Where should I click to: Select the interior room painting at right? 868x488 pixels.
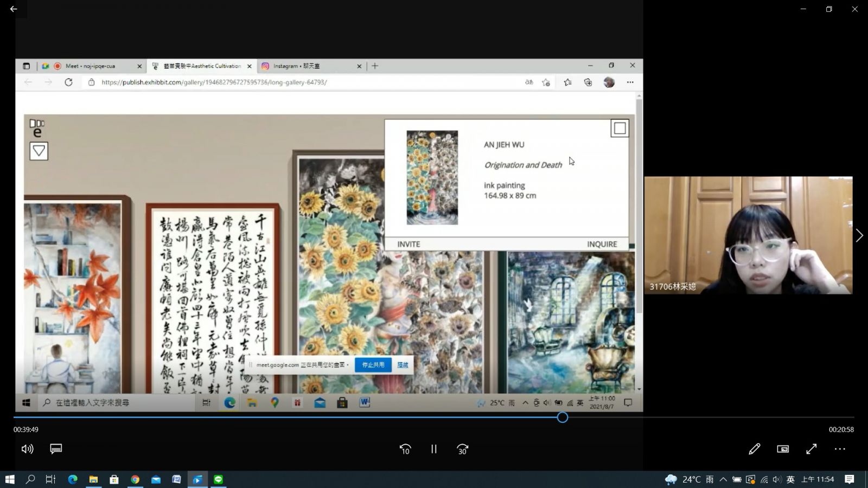[570, 322]
